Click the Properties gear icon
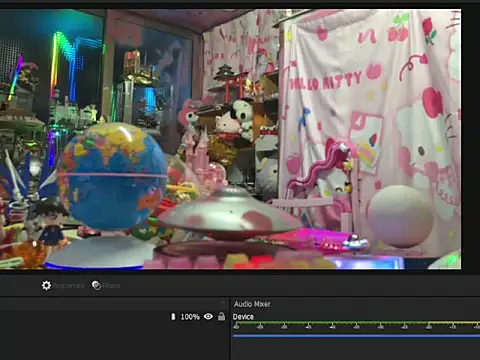Viewport: 480px width, 360px height. tap(46, 285)
